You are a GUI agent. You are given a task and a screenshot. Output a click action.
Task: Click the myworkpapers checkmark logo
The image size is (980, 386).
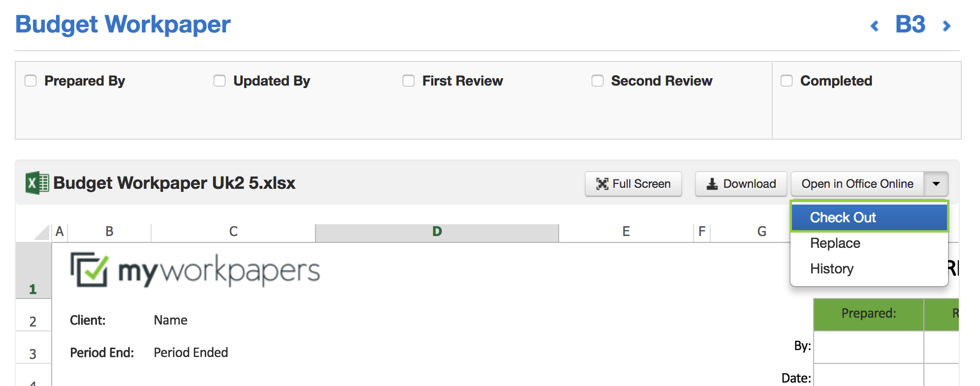pyautogui.click(x=90, y=269)
